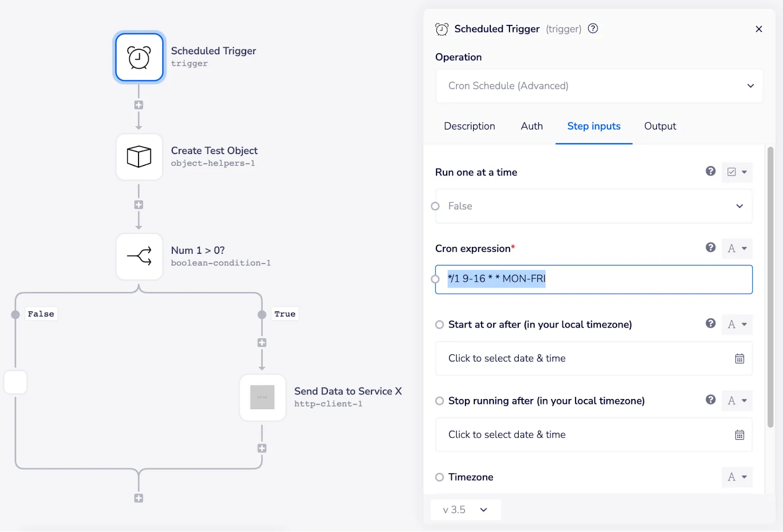Viewport: 783px width, 532px height.
Task: Click help icon next to Scheduled Trigger title
Action: (593, 28)
